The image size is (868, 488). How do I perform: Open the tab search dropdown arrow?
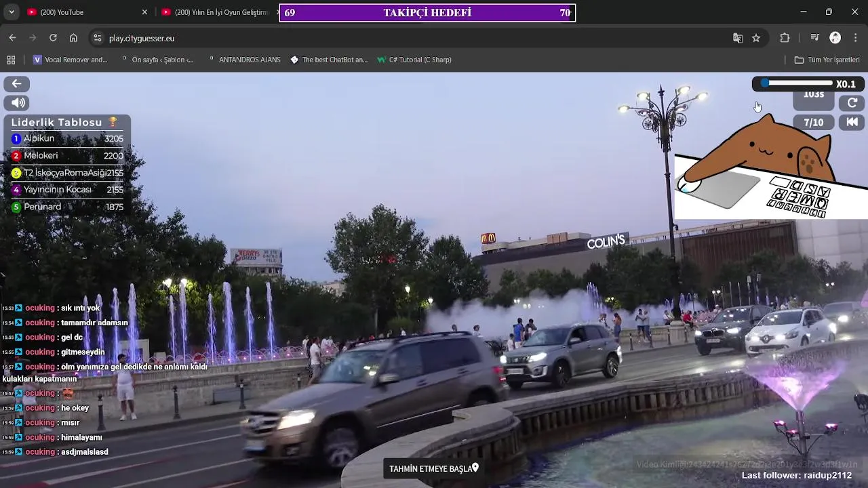point(12,12)
